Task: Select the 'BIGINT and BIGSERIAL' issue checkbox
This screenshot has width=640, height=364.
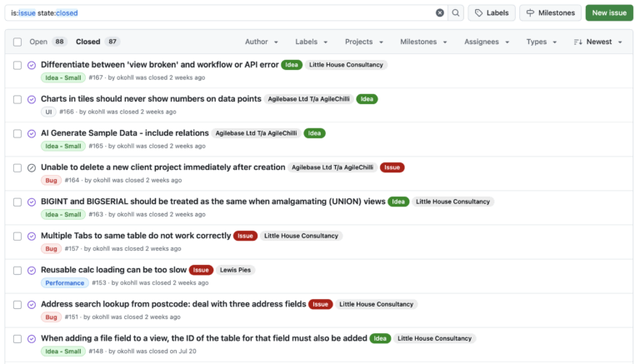Action: click(x=17, y=202)
